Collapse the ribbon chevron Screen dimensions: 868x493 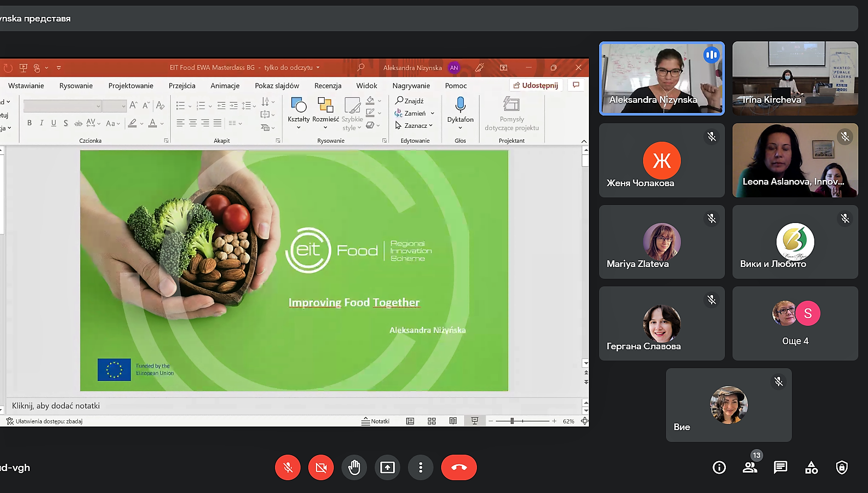click(x=584, y=141)
